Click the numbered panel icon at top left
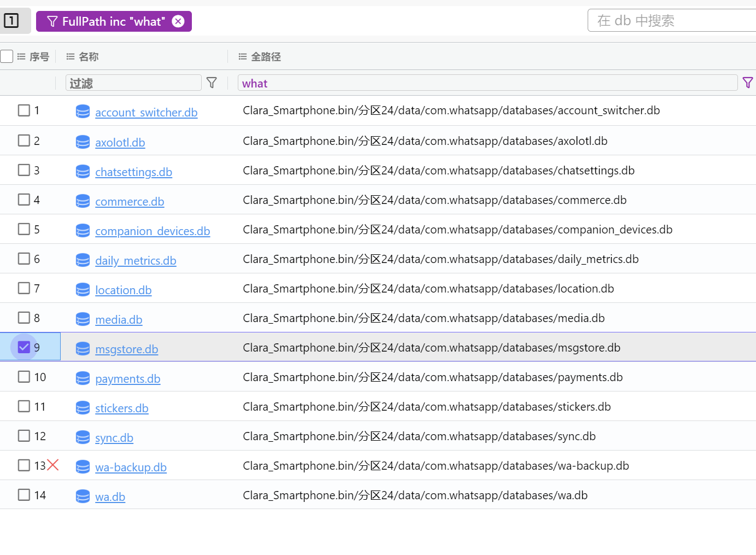The width and height of the screenshot is (756, 555). [11, 21]
